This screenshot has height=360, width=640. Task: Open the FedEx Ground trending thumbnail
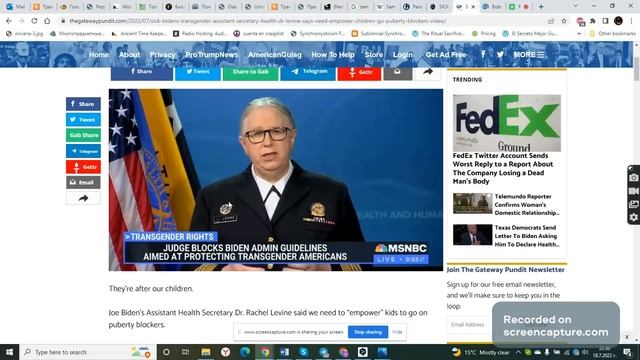pos(507,123)
